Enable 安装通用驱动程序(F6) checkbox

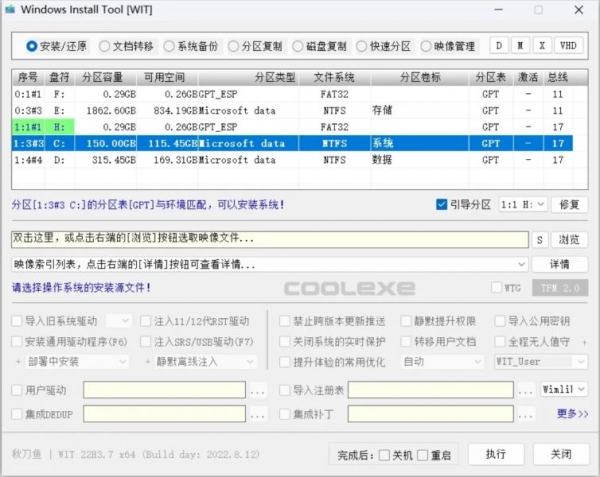pos(17,341)
